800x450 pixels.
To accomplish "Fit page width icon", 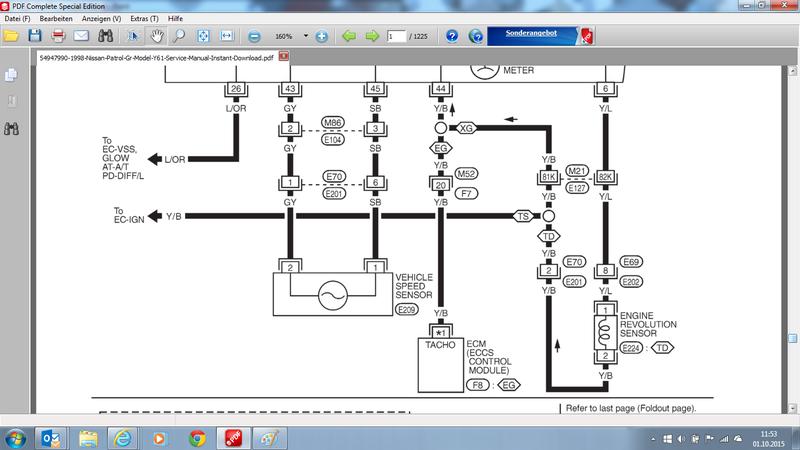I will 227,36.
